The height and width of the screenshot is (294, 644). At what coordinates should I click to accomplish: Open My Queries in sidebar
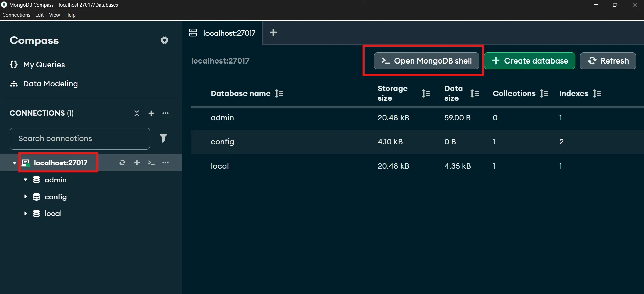[x=44, y=65]
